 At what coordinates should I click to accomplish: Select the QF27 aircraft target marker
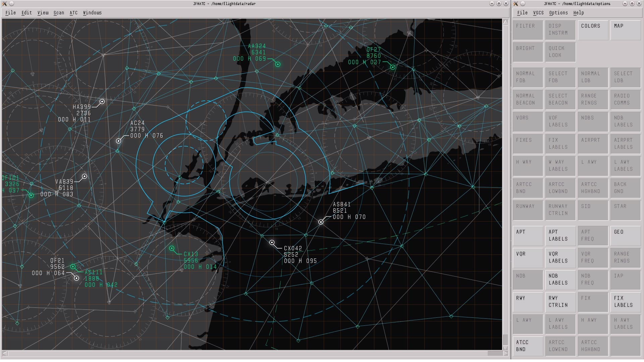click(392, 67)
